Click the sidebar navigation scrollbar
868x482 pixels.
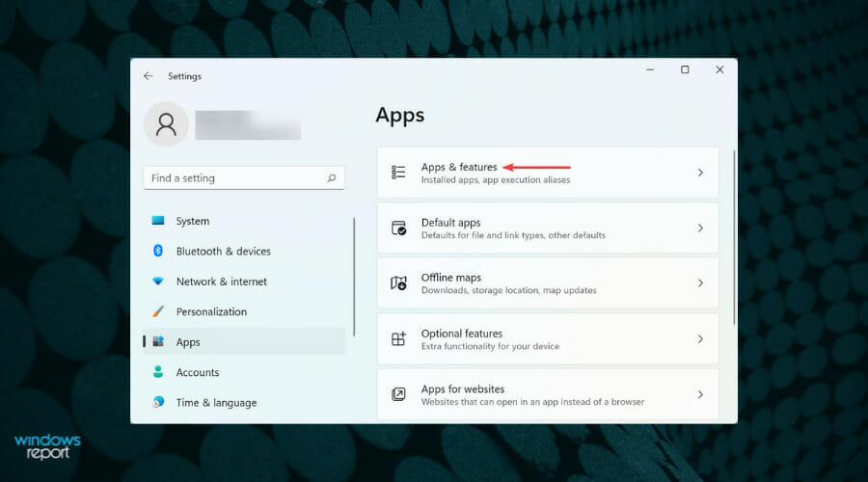354,277
